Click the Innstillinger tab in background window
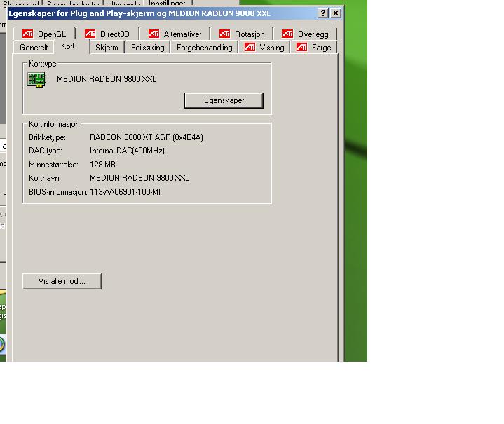This screenshot has width=504, height=424. [x=167, y=4]
